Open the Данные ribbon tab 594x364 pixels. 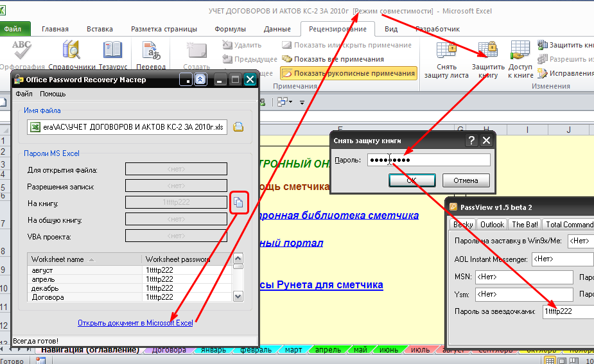tap(277, 29)
